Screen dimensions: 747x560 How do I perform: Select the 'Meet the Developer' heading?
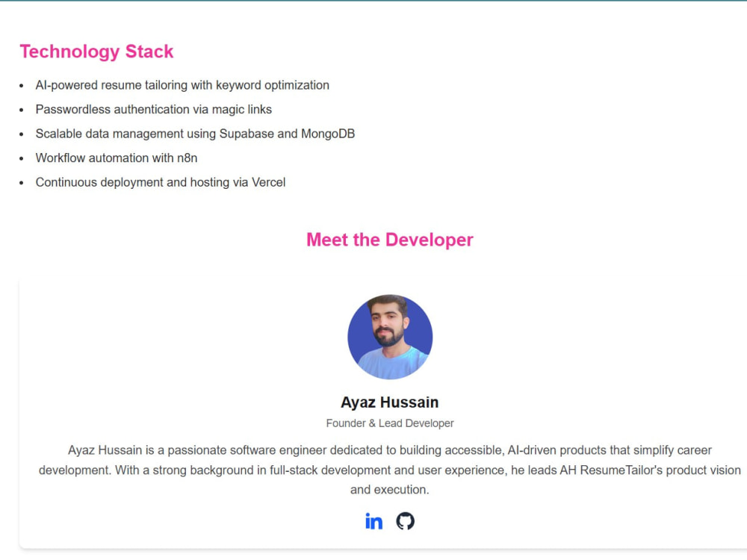click(390, 240)
